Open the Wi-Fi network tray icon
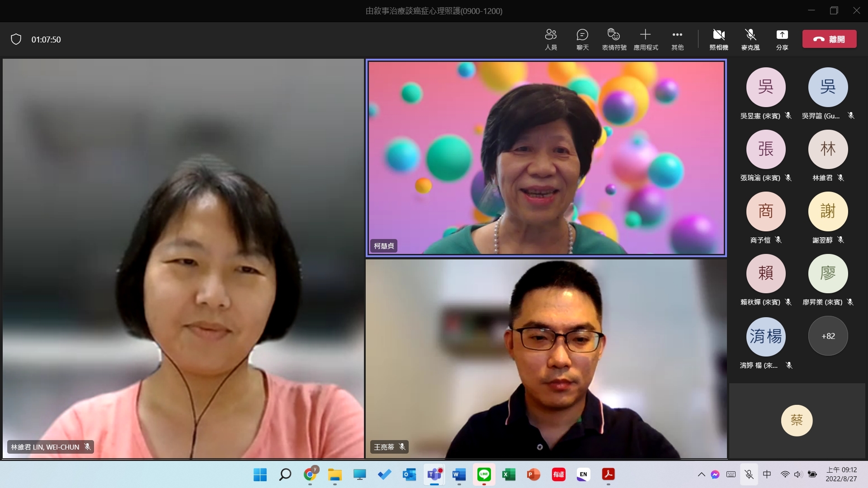868x488 pixels. pos(785,474)
